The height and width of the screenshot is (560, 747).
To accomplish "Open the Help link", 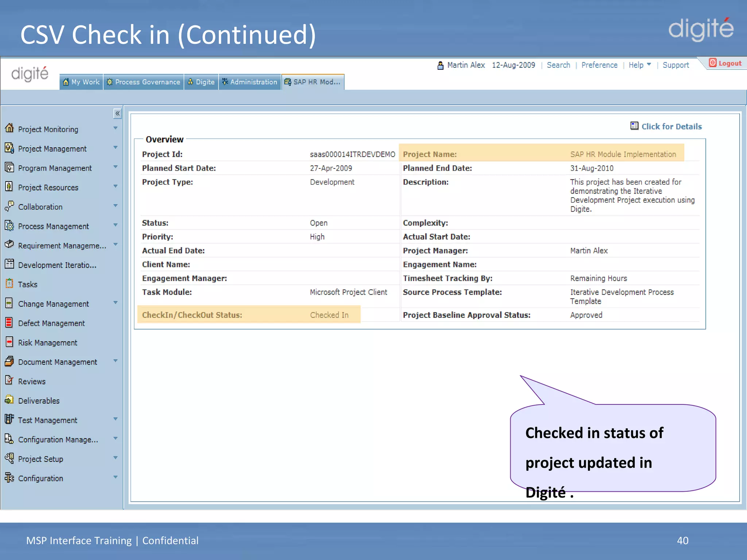I will tap(636, 65).
